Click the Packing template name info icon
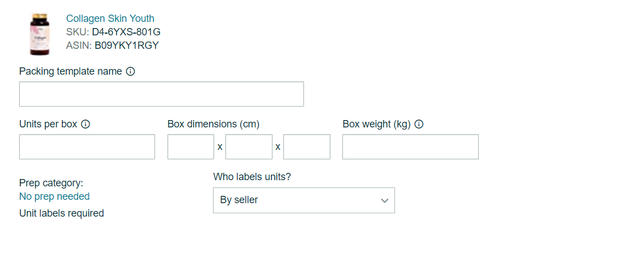Screen dimensions: 644x266 (130, 71)
